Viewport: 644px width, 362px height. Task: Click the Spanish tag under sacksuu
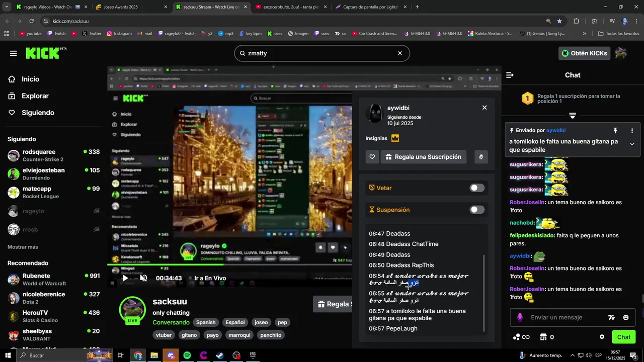206,322
